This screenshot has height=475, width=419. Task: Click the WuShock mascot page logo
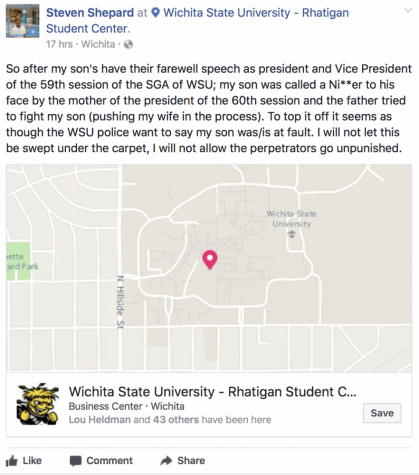point(38,404)
